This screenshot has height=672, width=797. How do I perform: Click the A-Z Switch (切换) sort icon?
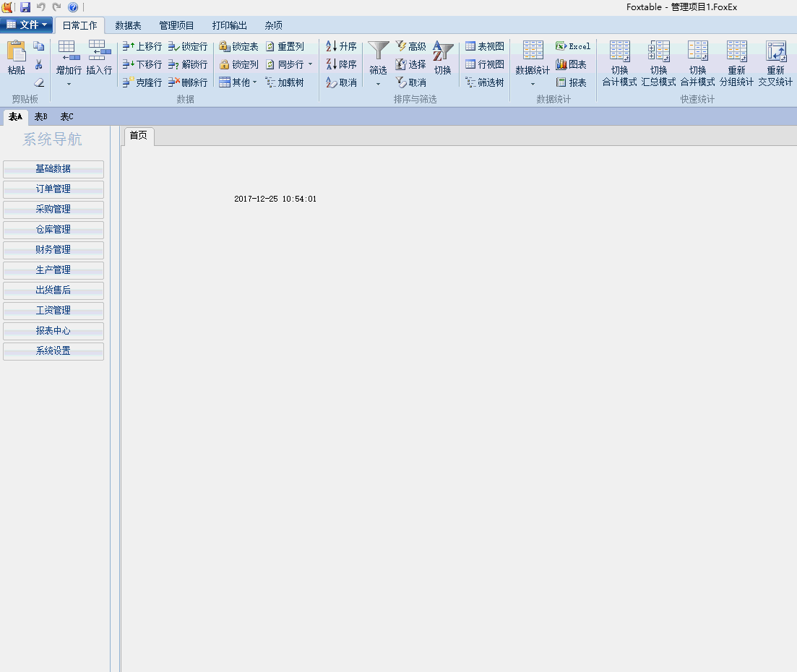point(442,52)
